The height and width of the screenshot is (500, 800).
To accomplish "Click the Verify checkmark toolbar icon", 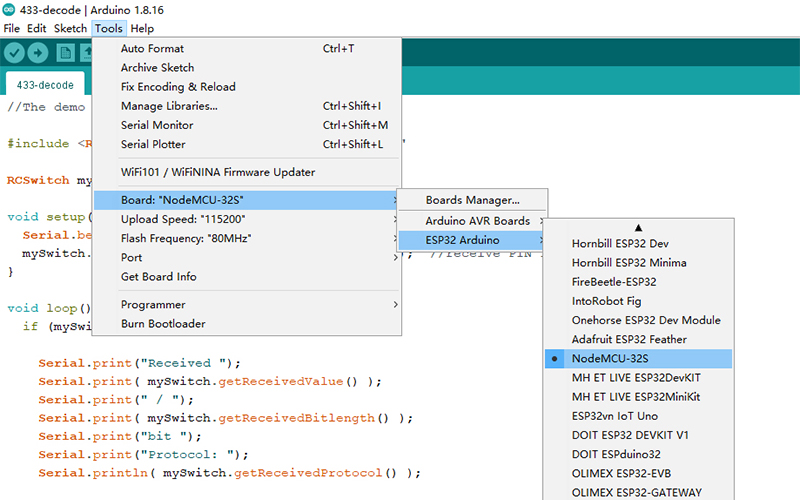I will pos(14,52).
